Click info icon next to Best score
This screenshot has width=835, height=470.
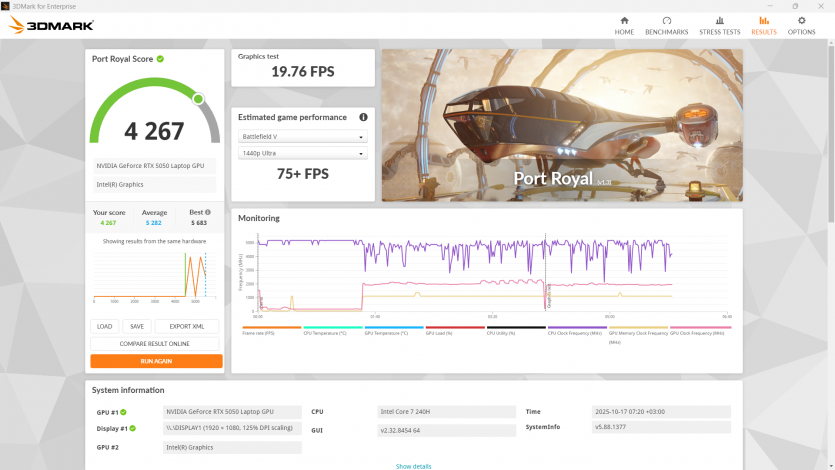coord(206,212)
